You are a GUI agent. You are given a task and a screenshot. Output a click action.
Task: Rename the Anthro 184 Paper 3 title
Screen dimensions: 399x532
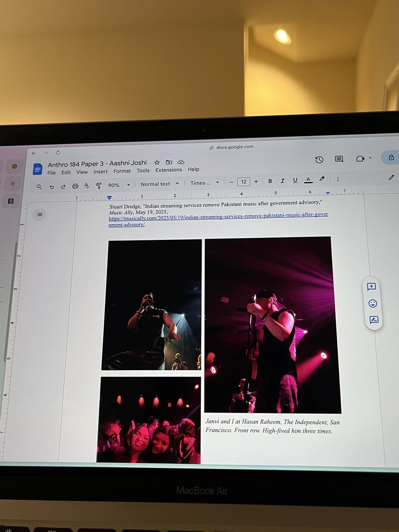(x=97, y=163)
